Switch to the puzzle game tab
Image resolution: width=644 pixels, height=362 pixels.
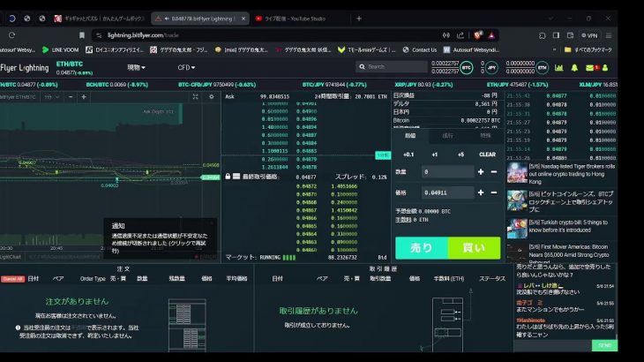pyautogui.click(x=100, y=19)
